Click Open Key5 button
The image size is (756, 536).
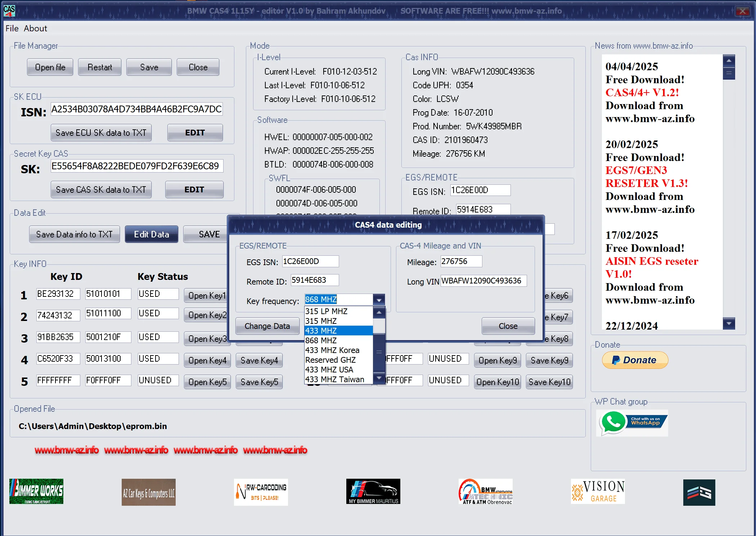(207, 382)
